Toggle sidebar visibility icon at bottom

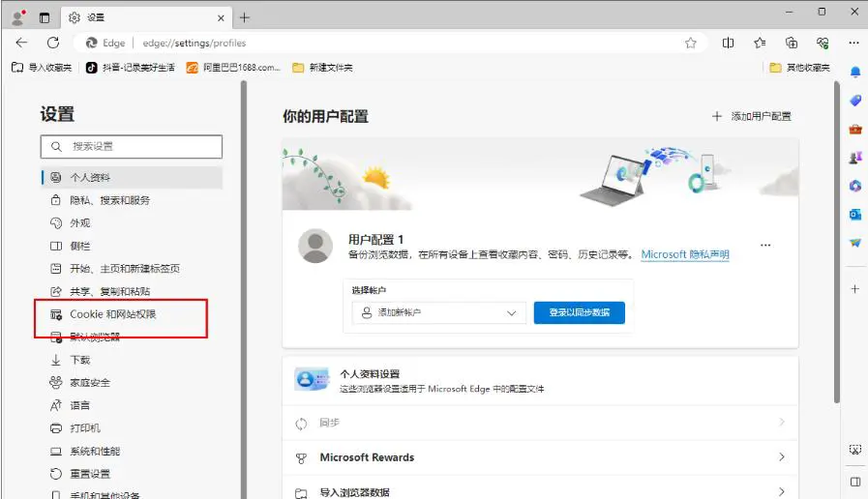855,482
